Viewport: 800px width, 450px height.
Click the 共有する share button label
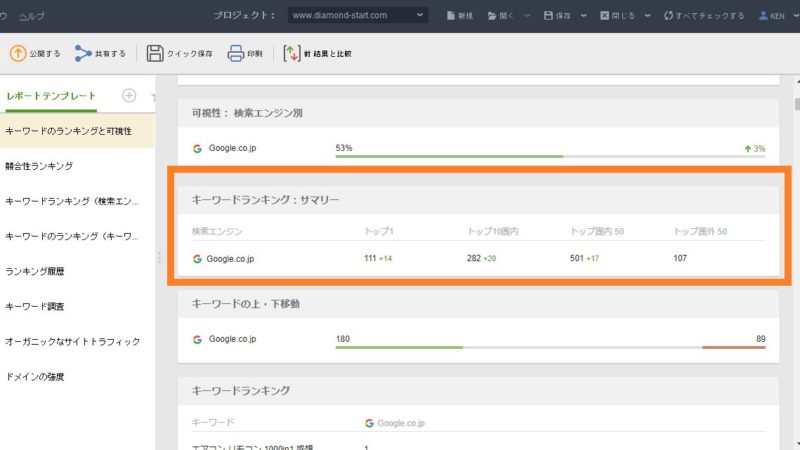(110, 54)
